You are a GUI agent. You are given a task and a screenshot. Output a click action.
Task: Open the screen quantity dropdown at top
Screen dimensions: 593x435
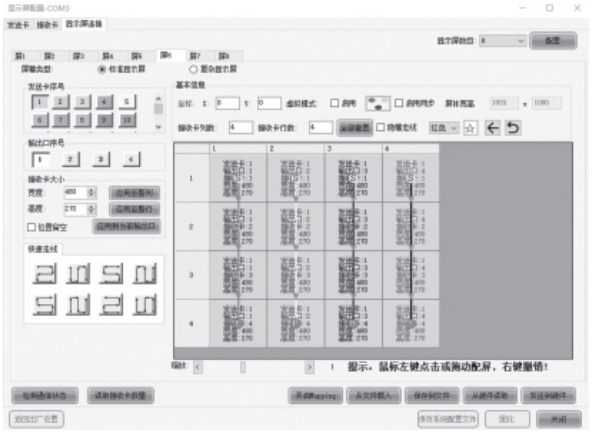pos(503,40)
